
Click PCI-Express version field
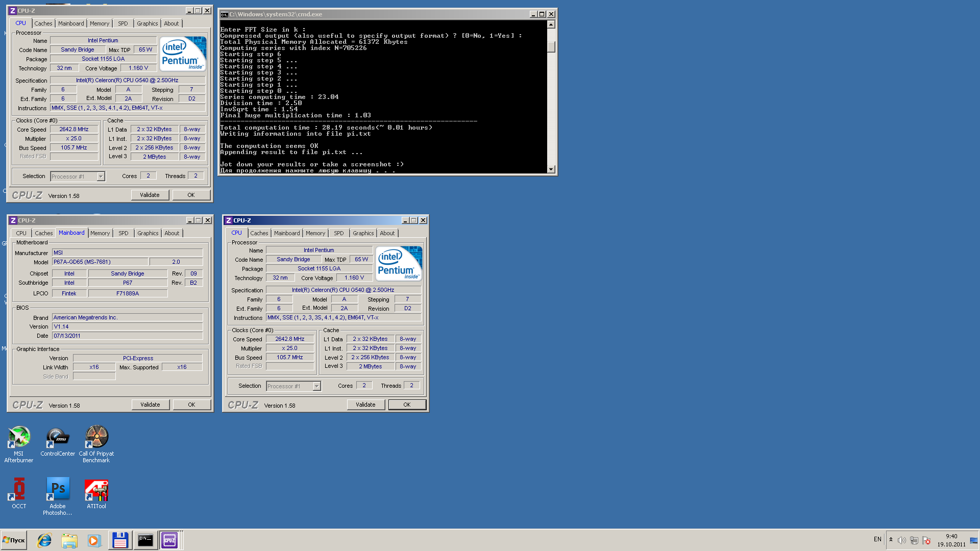138,358
